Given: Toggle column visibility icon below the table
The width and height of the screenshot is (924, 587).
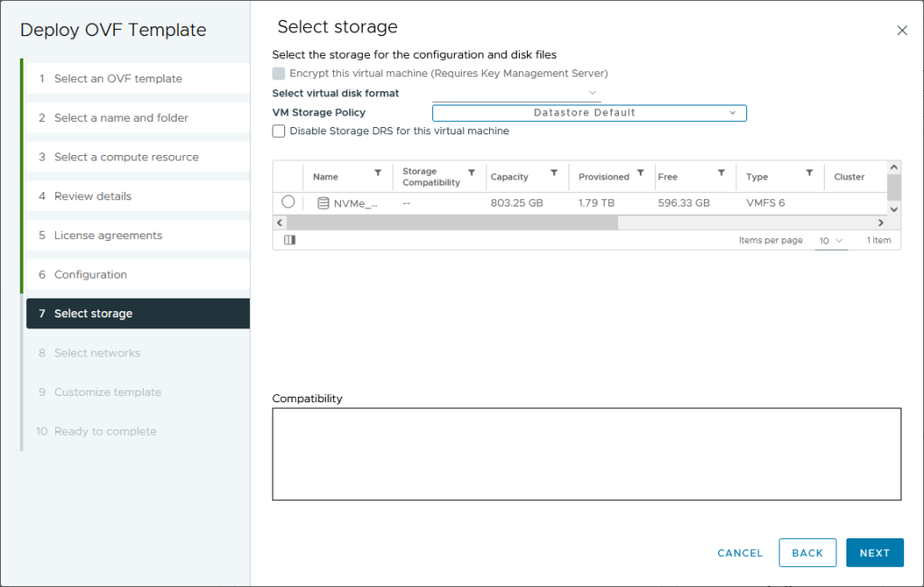Looking at the screenshot, I should click(290, 240).
